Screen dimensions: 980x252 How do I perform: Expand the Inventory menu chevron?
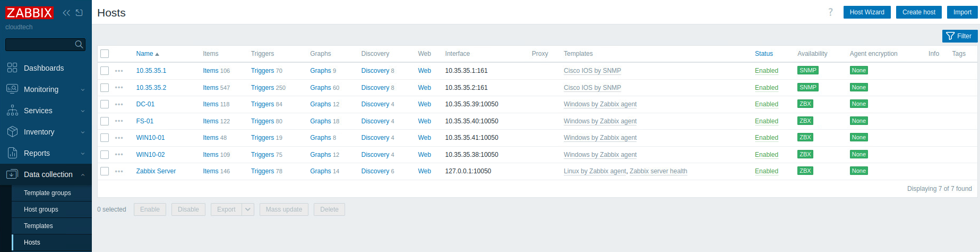(83, 132)
